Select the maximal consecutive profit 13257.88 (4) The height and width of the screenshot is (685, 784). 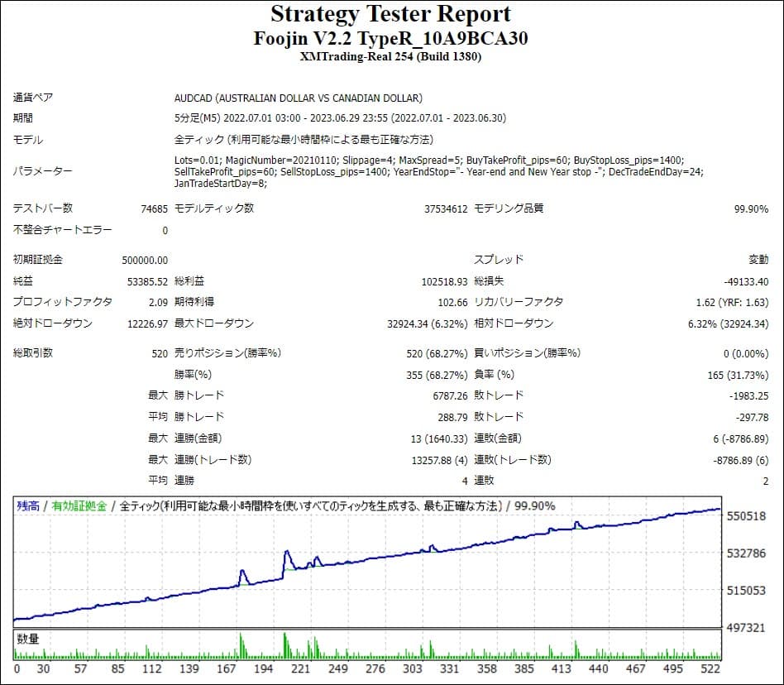439,460
